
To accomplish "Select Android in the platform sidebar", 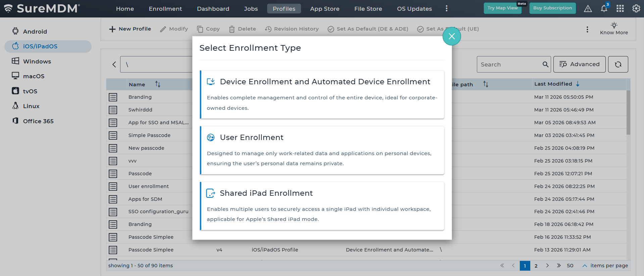I will [x=35, y=32].
